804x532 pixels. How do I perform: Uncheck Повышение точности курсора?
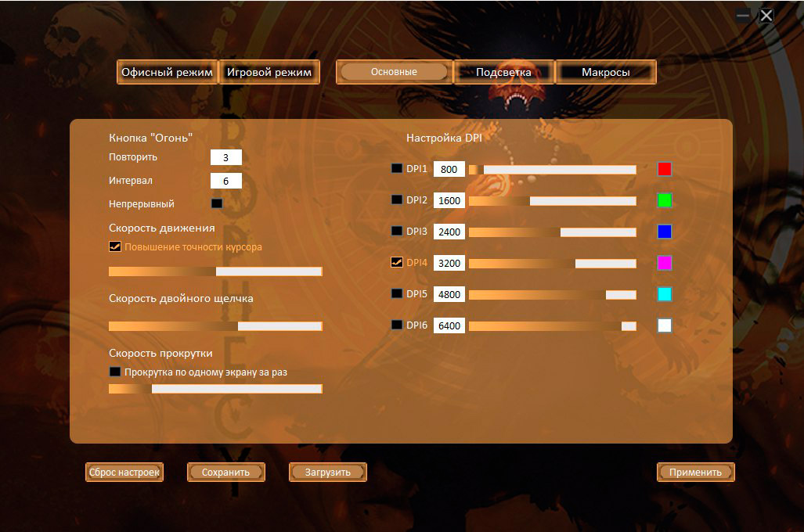[x=115, y=246]
